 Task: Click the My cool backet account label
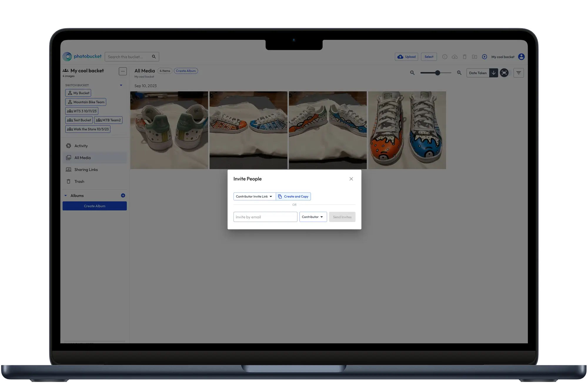(503, 57)
